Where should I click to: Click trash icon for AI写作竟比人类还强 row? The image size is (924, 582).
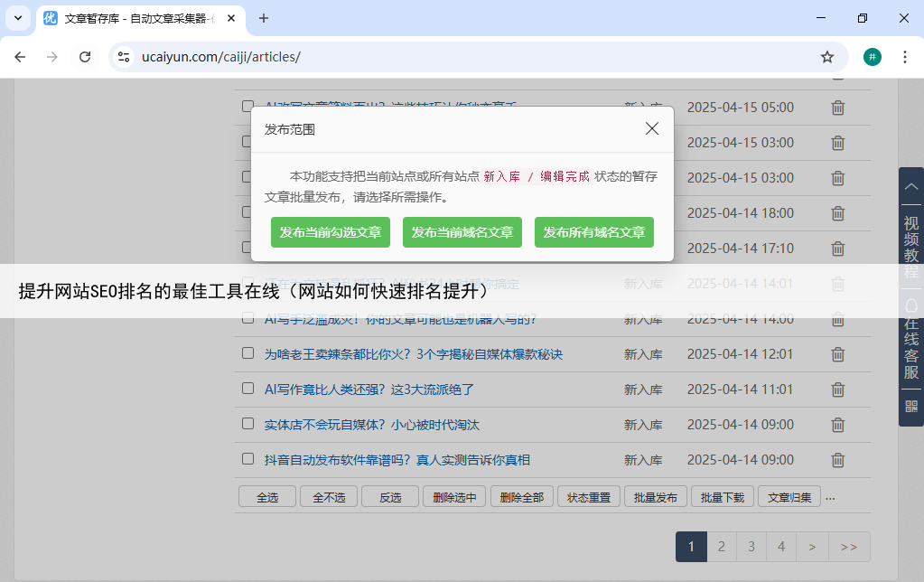coord(837,390)
